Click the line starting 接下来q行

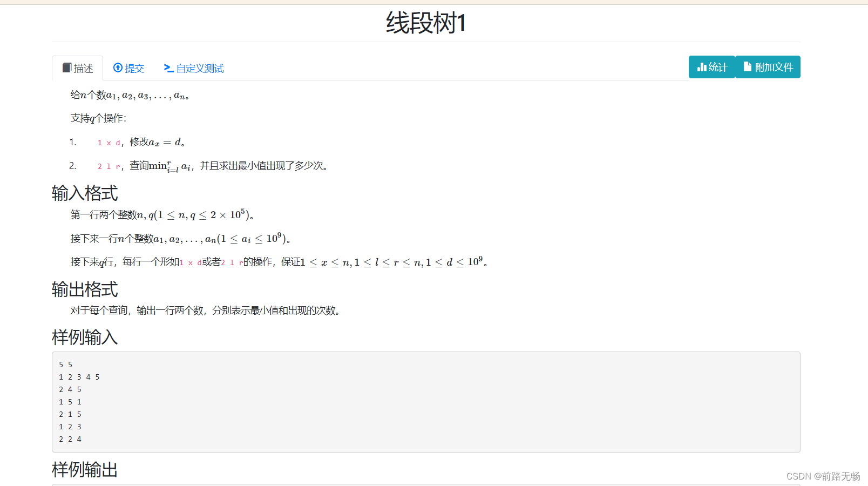coord(279,262)
